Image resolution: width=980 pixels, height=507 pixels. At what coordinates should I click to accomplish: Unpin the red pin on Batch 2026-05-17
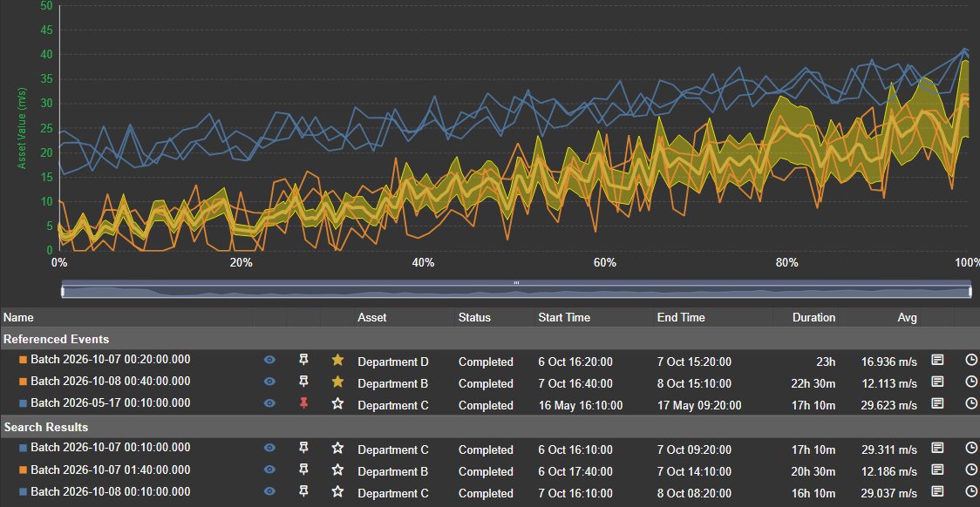303,403
